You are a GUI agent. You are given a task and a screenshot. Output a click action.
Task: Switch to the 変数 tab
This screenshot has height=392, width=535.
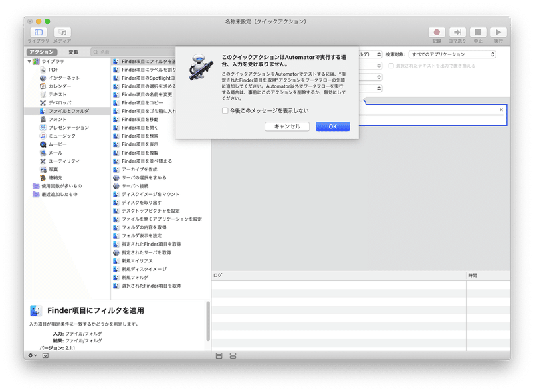pos(74,52)
